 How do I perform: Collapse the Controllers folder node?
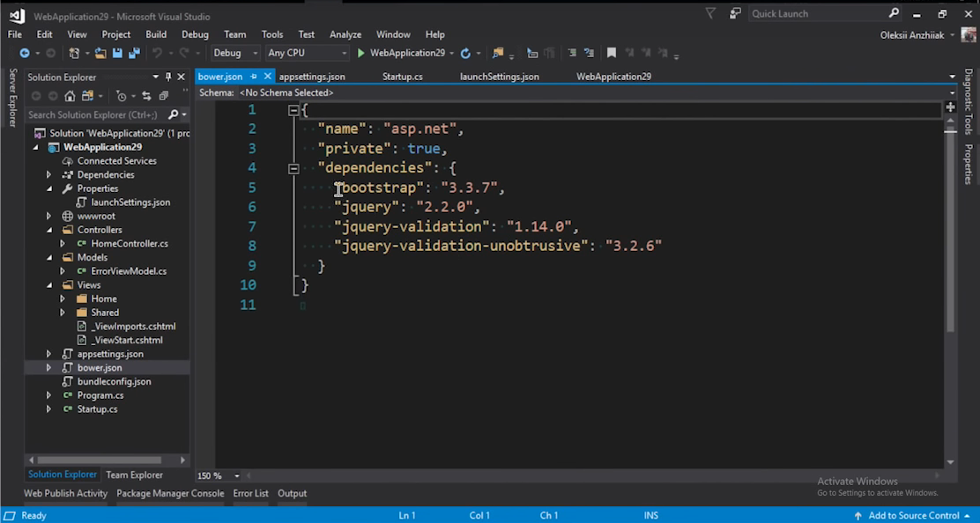[48, 230]
